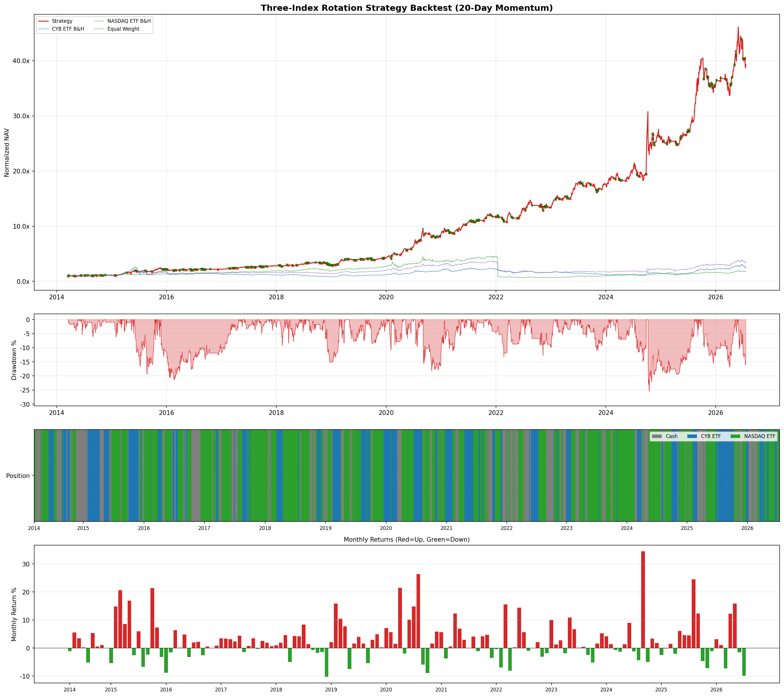Screen dimensions: 784x697
Task: Click the 'Normalized NAV' y-axis label
Action: point(7,153)
